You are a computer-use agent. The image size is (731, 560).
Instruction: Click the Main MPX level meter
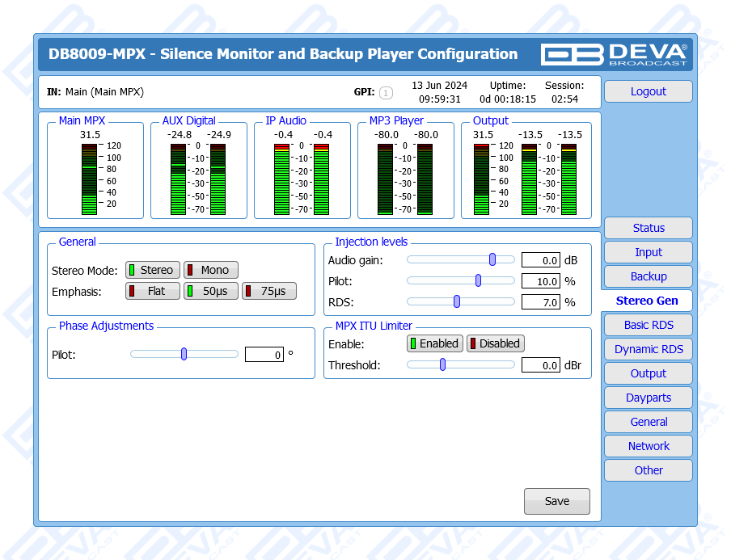click(89, 178)
